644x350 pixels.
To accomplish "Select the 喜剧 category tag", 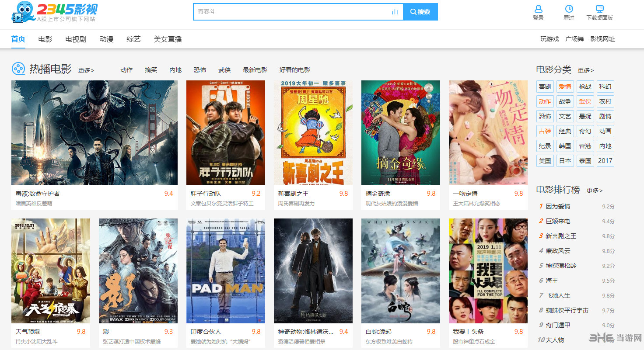I will 545,87.
